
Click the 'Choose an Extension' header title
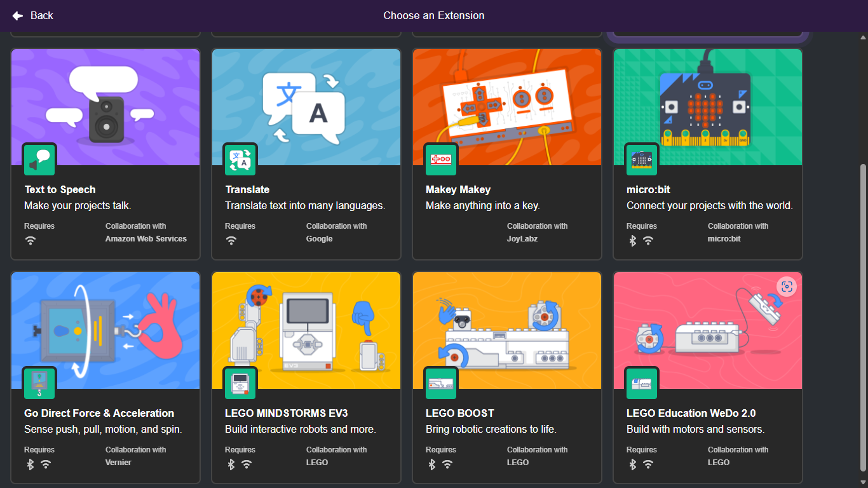434,16
